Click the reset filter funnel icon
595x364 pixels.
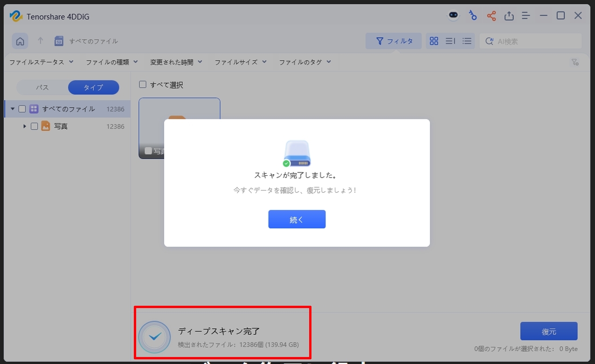tap(575, 62)
